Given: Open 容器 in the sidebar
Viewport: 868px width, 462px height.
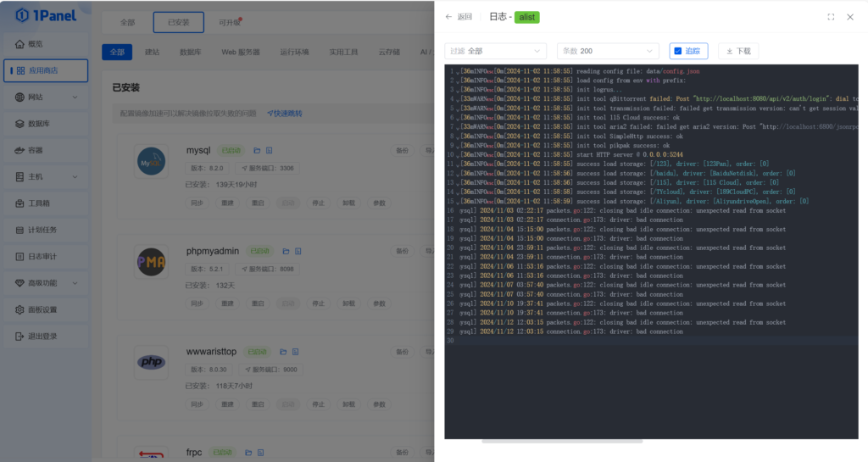Looking at the screenshot, I should pos(46,150).
